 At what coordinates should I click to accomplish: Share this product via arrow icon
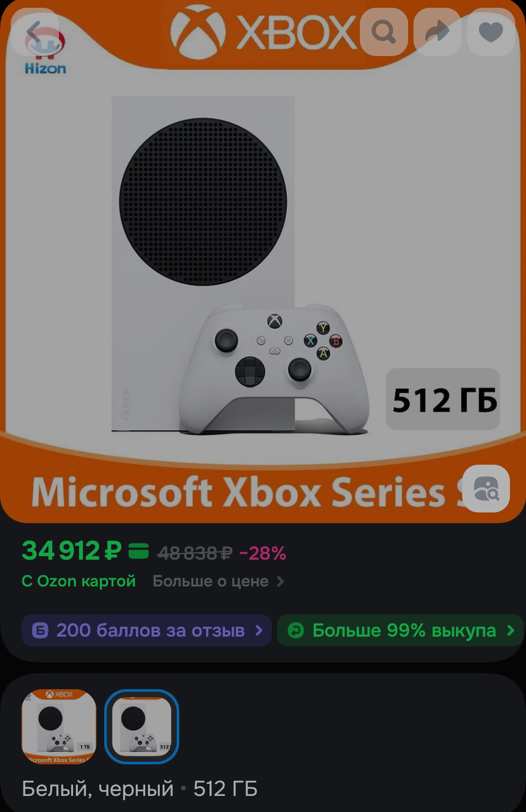click(437, 32)
